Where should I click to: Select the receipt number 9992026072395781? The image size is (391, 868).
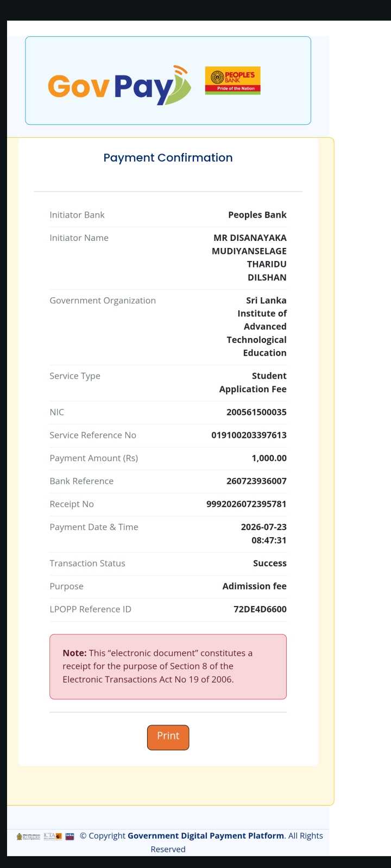[247, 504]
